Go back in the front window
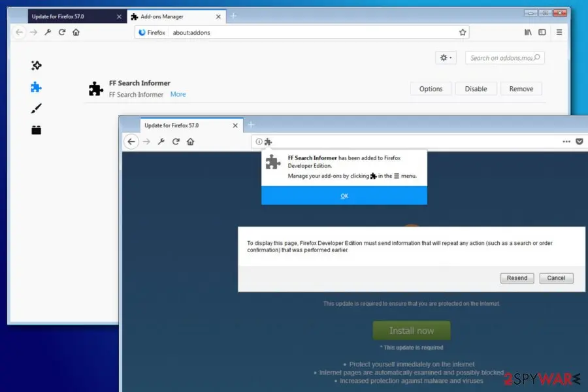 pyautogui.click(x=131, y=141)
